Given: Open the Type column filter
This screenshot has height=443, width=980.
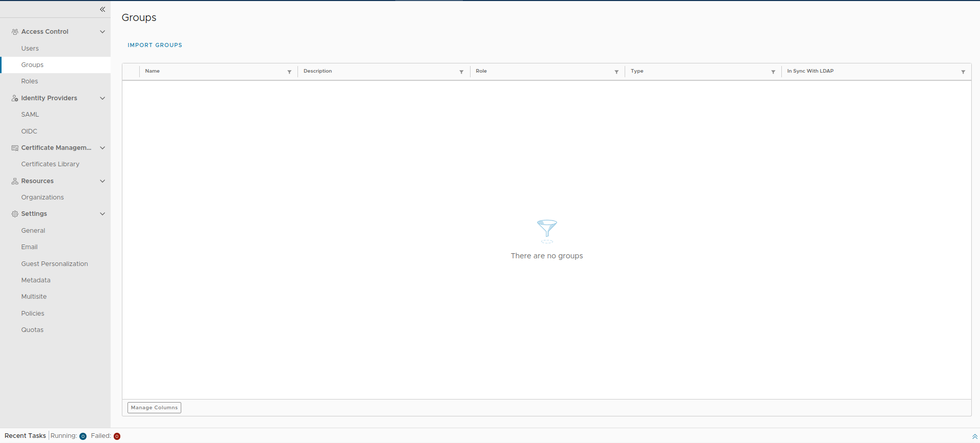Looking at the screenshot, I should click(x=773, y=72).
